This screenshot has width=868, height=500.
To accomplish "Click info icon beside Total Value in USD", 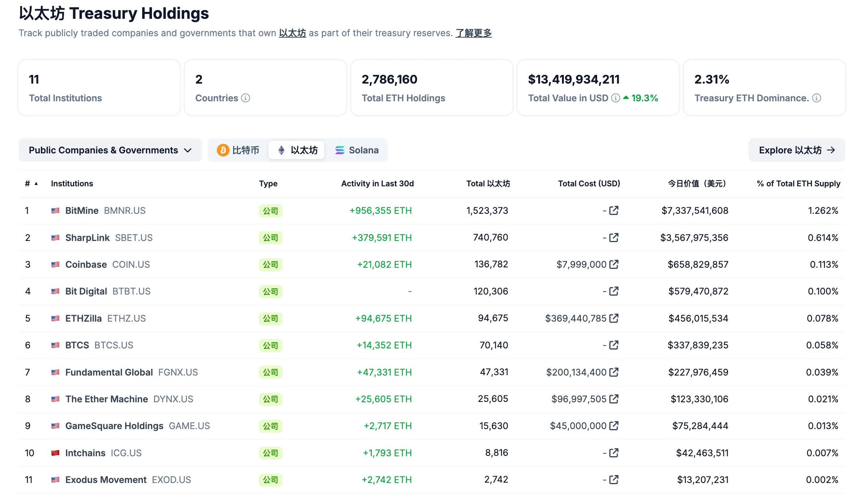I will (x=616, y=98).
